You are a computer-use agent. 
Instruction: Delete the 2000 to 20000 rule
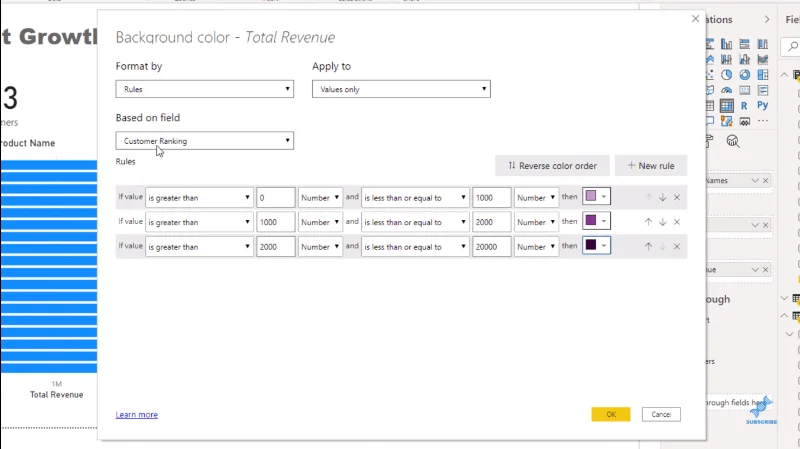[x=677, y=246]
